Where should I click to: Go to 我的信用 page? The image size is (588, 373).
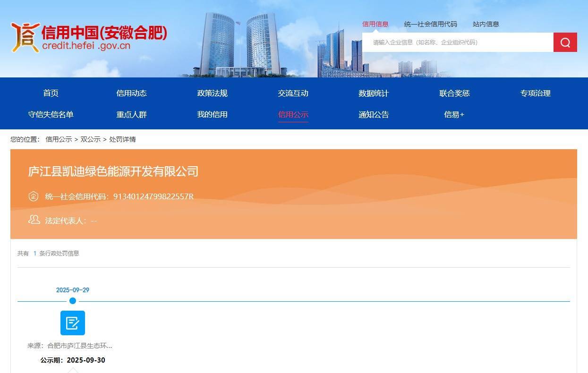tap(213, 114)
